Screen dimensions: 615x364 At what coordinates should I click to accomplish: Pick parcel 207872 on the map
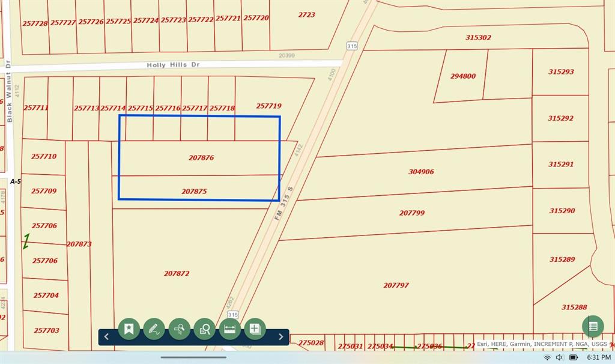(x=177, y=273)
